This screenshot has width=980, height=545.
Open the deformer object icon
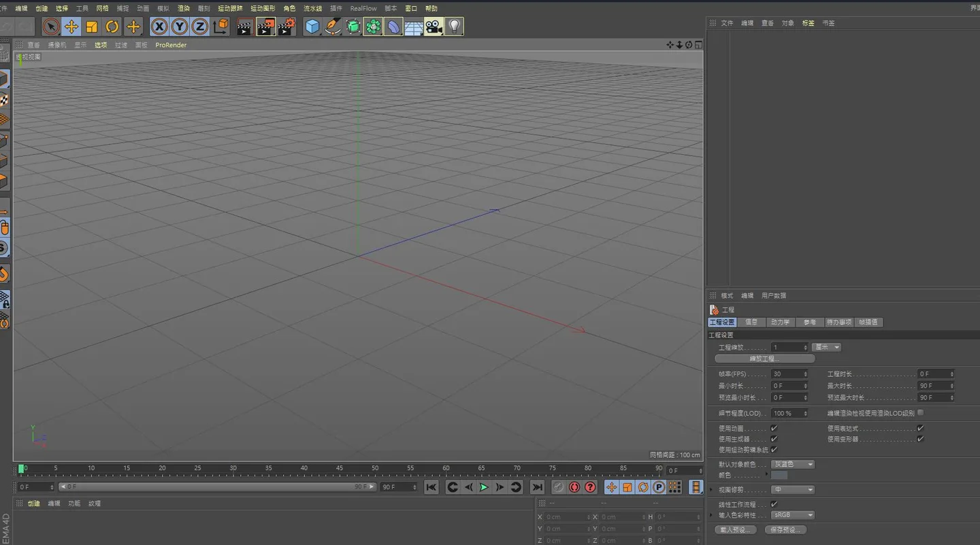click(394, 27)
